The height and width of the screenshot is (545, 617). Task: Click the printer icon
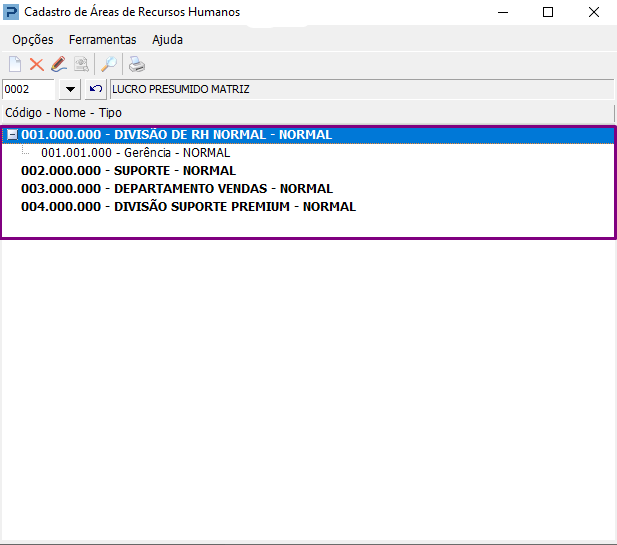137,64
